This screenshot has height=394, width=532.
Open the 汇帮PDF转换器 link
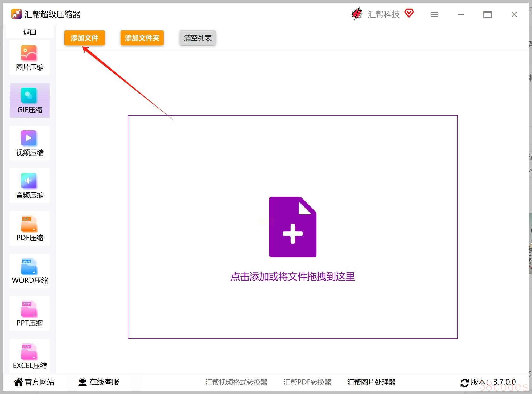tap(307, 382)
